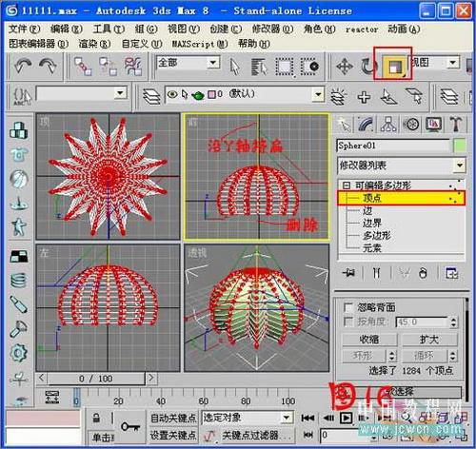Enable the 忽略背面 checkbox
The image size is (476, 449).
click(348, 307)
